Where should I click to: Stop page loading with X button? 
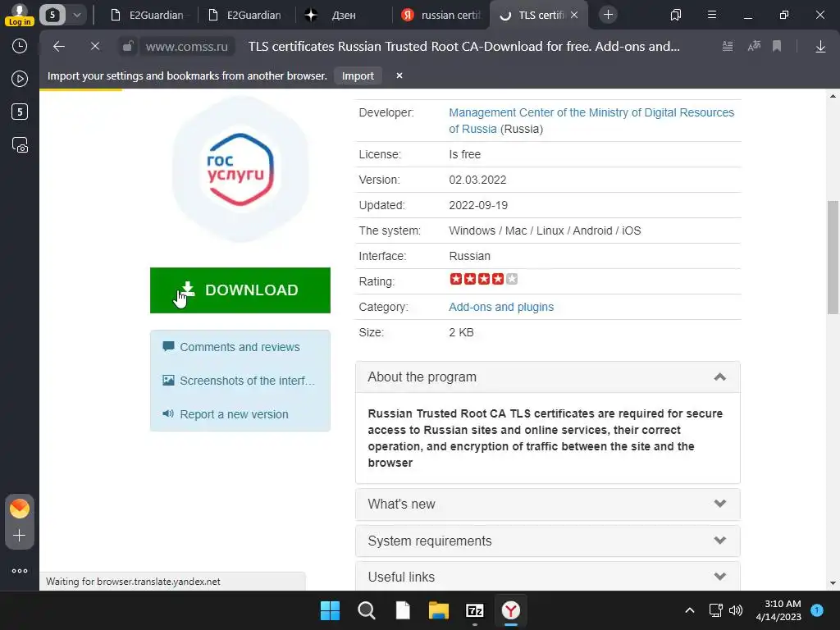coord(95,47)
